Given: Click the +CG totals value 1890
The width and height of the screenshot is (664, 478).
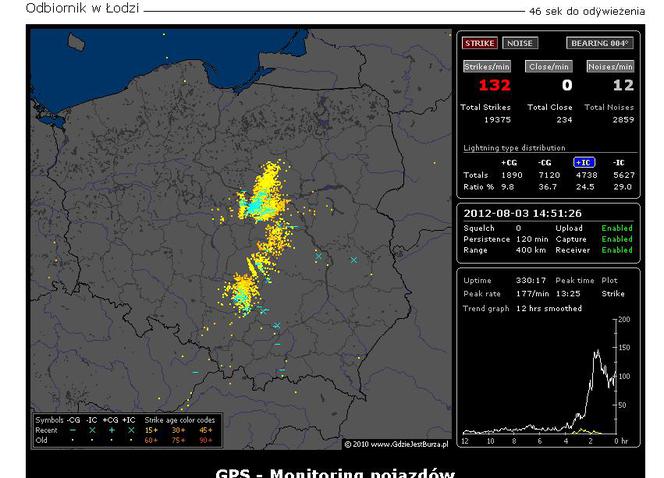Looking at the screenshot, I should [512, 175].
